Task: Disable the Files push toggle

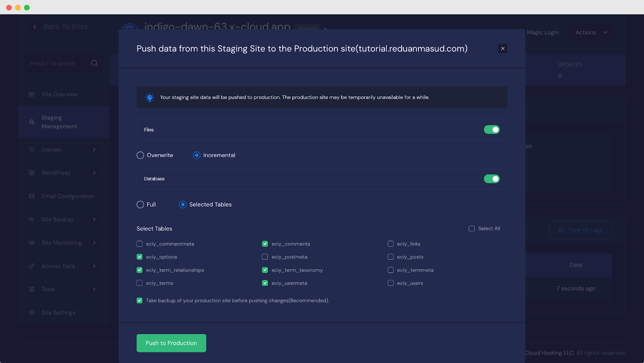Action: tap(492, 129)
